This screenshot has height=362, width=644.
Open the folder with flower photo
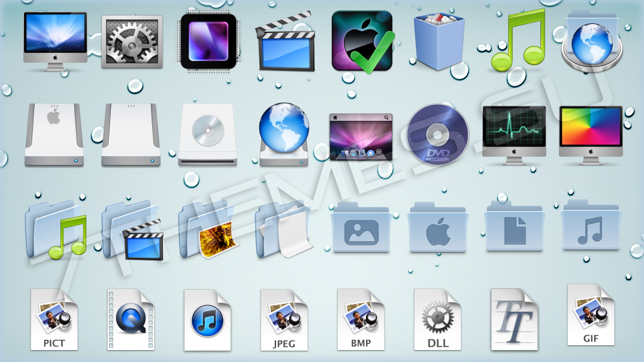tap(209, 229)
